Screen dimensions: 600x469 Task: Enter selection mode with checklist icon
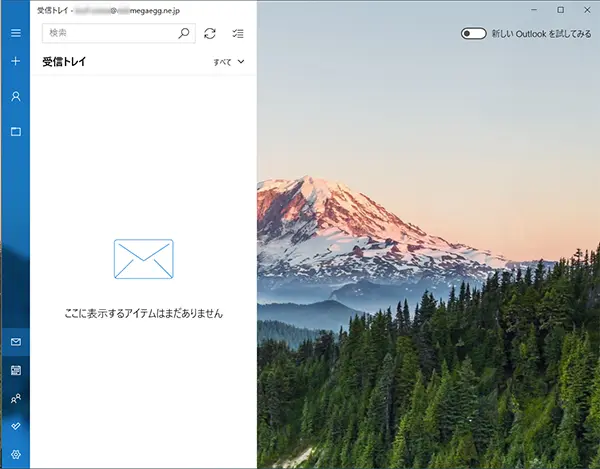[238, 34]
